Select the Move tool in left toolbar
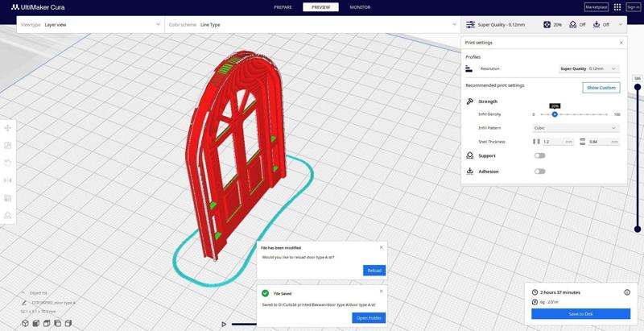This screenshot has width=644, height=331. tap(8, 128)
